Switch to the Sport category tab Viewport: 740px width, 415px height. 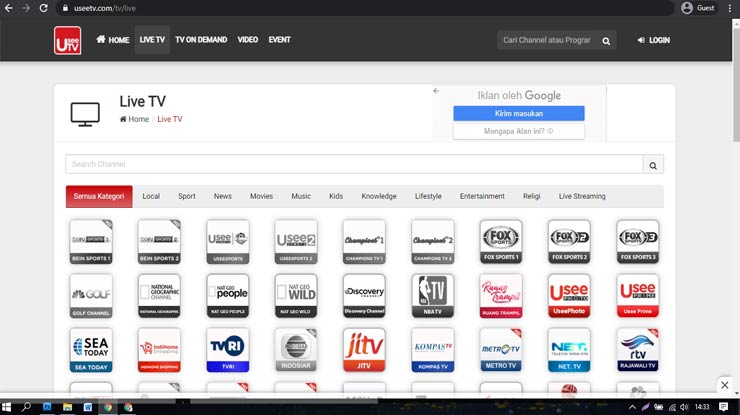(x=187, y=196)
